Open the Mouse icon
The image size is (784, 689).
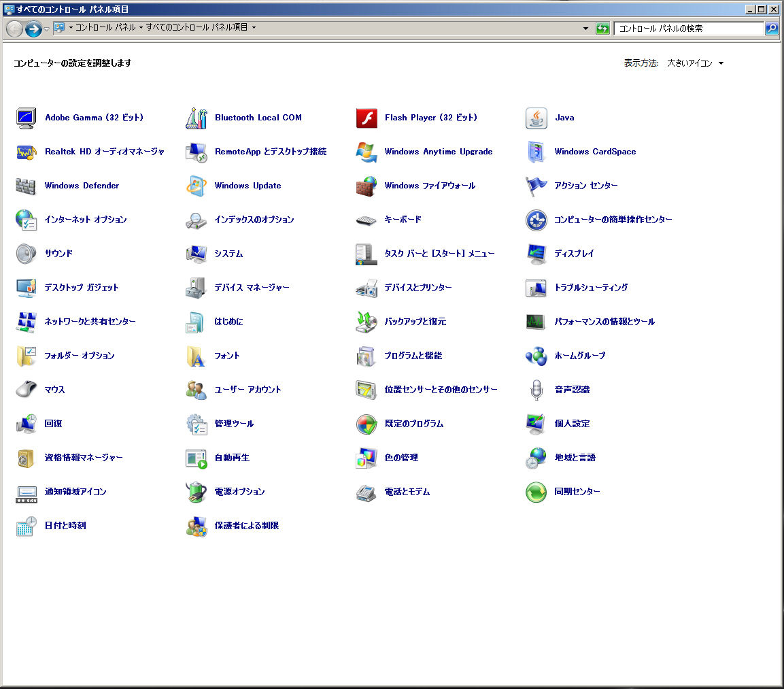26,390
